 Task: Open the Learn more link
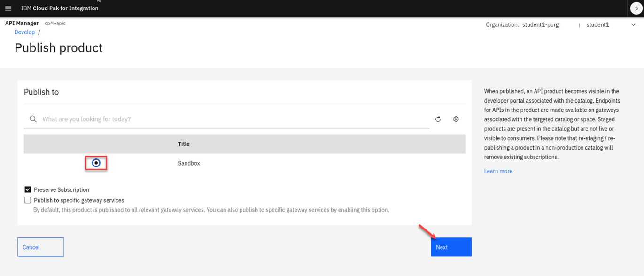498,171
